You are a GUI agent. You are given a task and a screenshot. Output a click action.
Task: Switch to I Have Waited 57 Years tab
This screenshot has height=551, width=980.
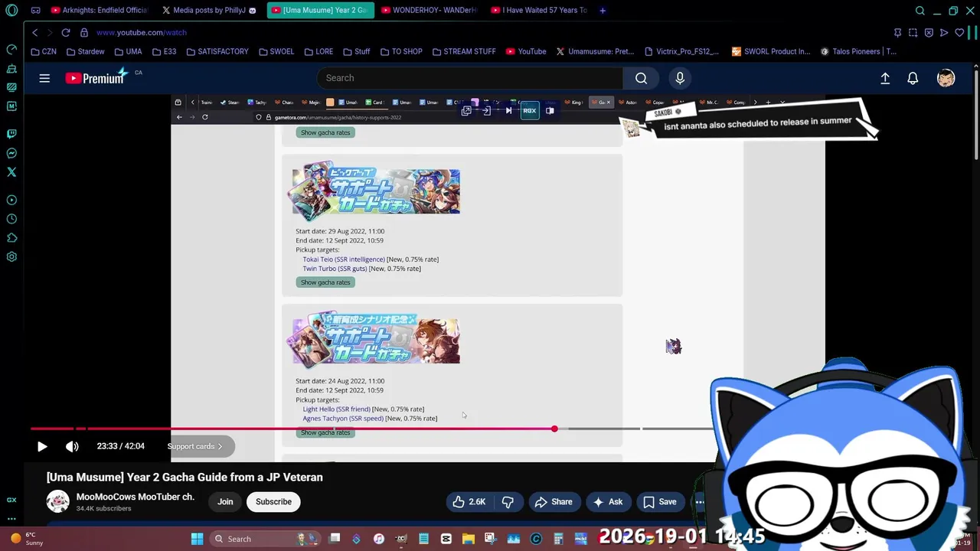[539, 10]
